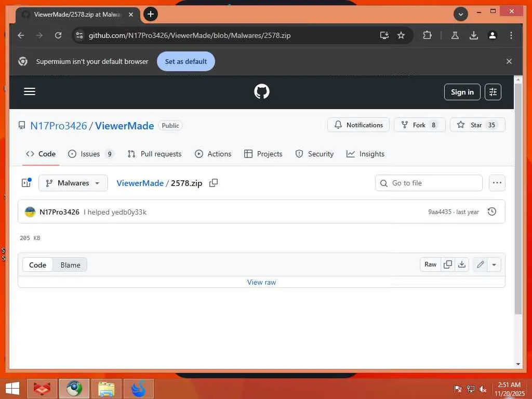532x399 pixels.
Task: Open the Pull requests tab
Action: point(155,154)
